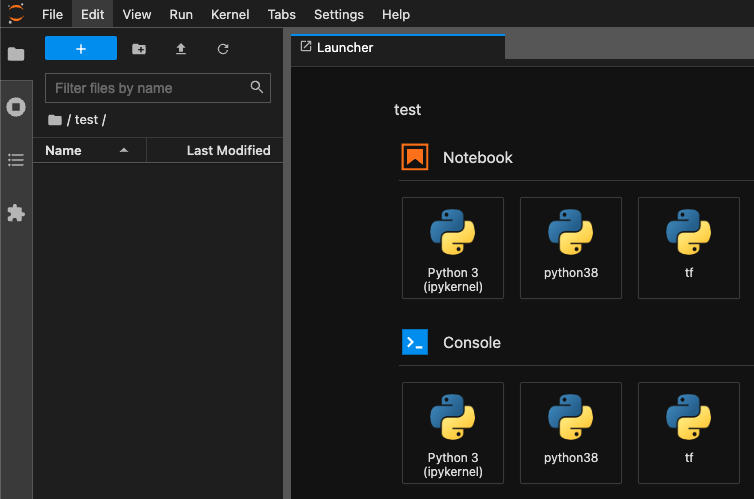
Task: Toggle Name sort order arrow
Action: click(x=124, y=150)
